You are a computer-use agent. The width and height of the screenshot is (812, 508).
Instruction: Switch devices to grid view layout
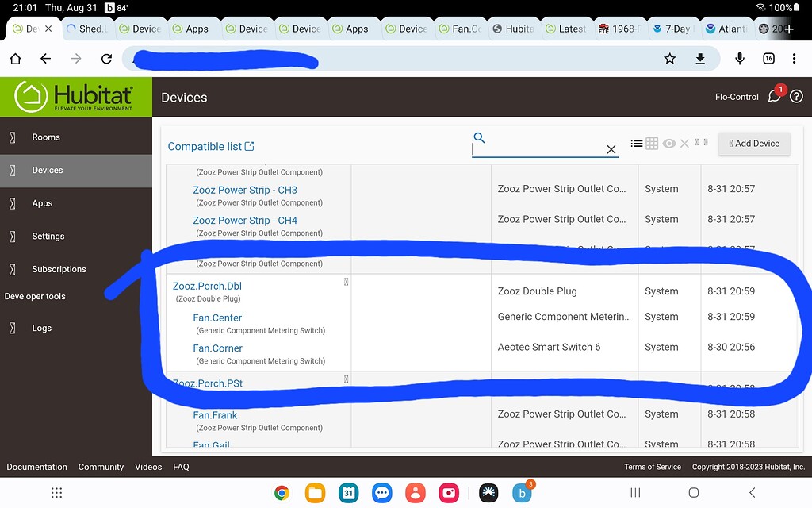(651, 143)
